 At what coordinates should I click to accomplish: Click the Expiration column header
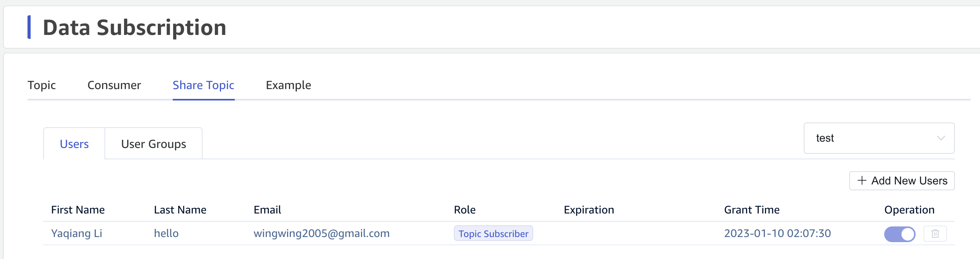[589, 210]
